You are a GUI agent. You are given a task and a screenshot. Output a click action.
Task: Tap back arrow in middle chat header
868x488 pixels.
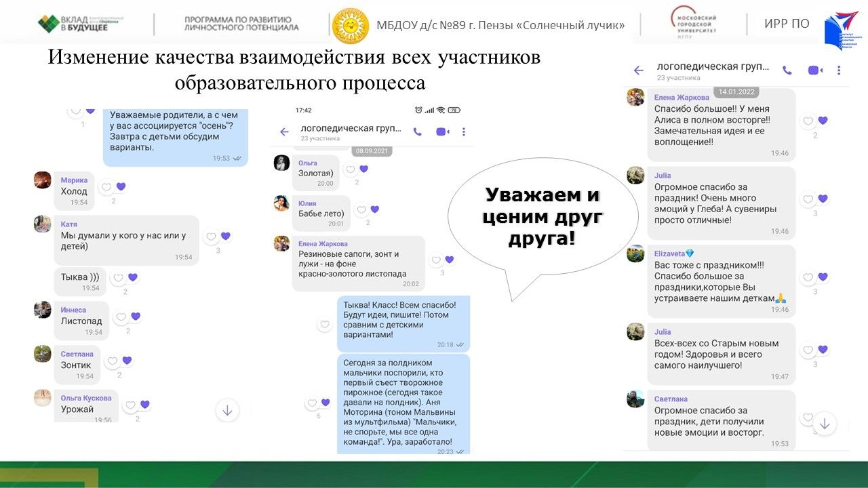[284, 132]
